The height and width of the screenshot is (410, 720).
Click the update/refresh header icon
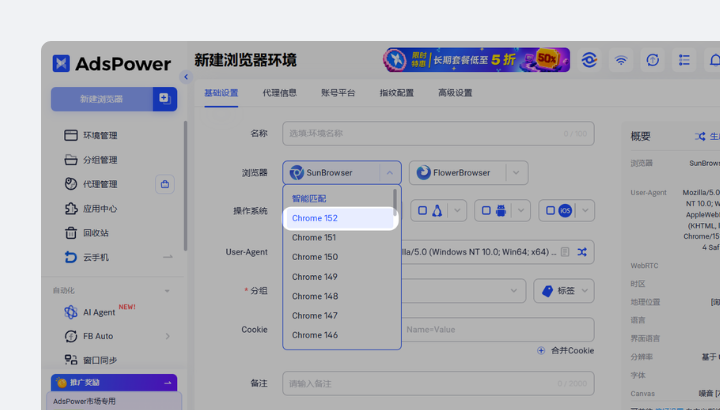[x=652, y=60]
